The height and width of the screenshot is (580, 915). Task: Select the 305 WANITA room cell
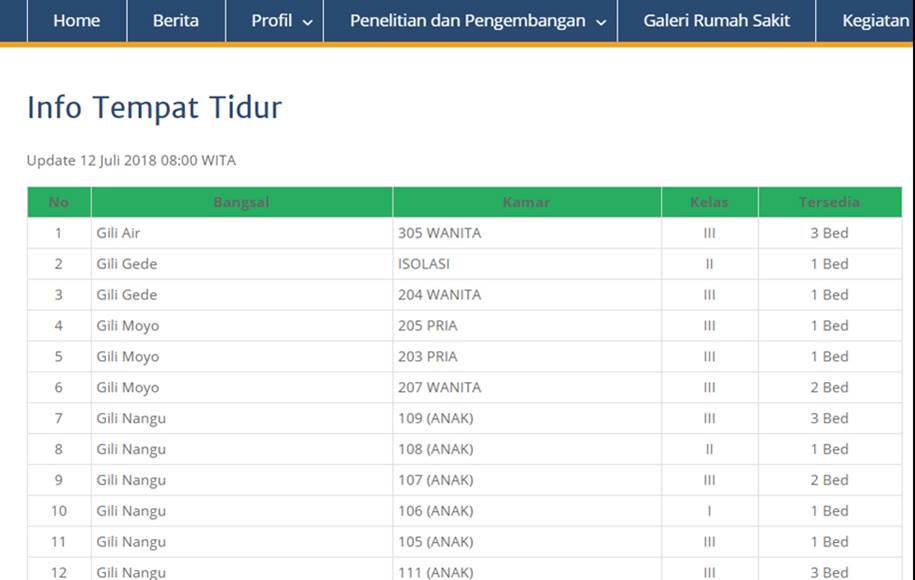439,233
